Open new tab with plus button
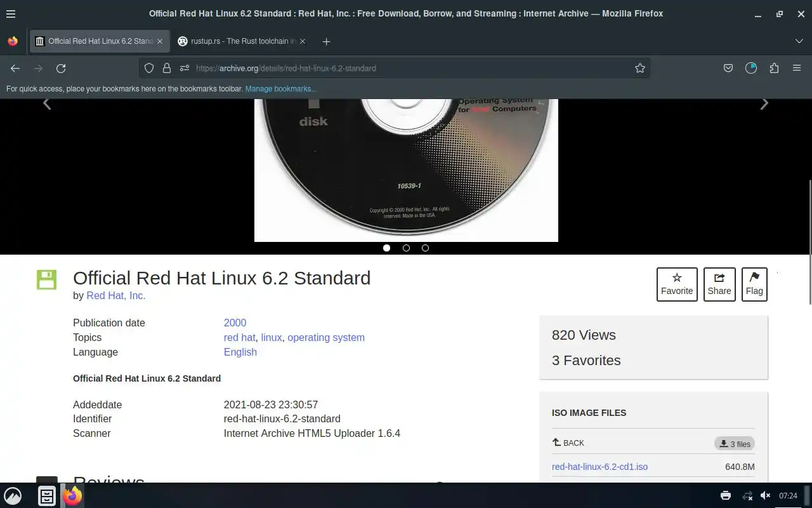The image size is (812, 508). point(326,41)
